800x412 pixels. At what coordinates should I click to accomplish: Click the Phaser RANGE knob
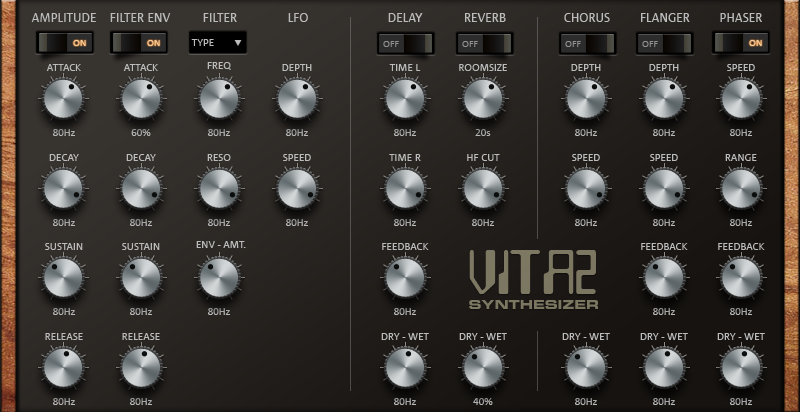(x=741, y=188)
